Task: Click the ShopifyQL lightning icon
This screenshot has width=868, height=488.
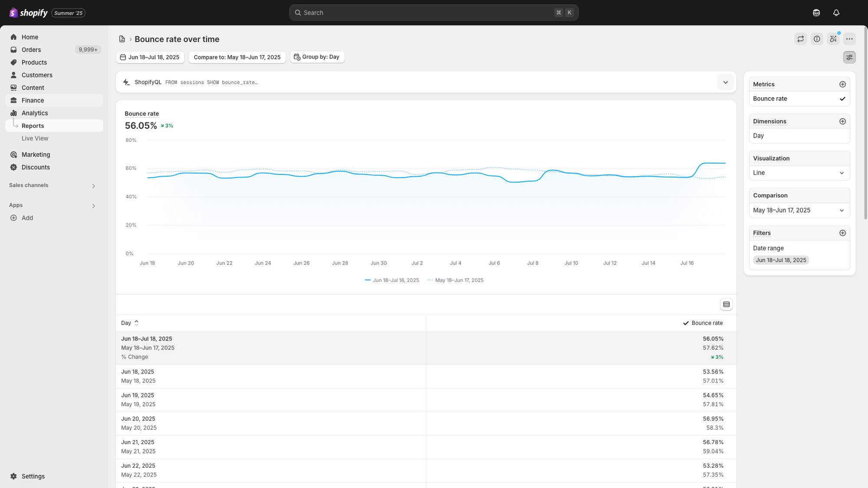Action: coord(126,82)
